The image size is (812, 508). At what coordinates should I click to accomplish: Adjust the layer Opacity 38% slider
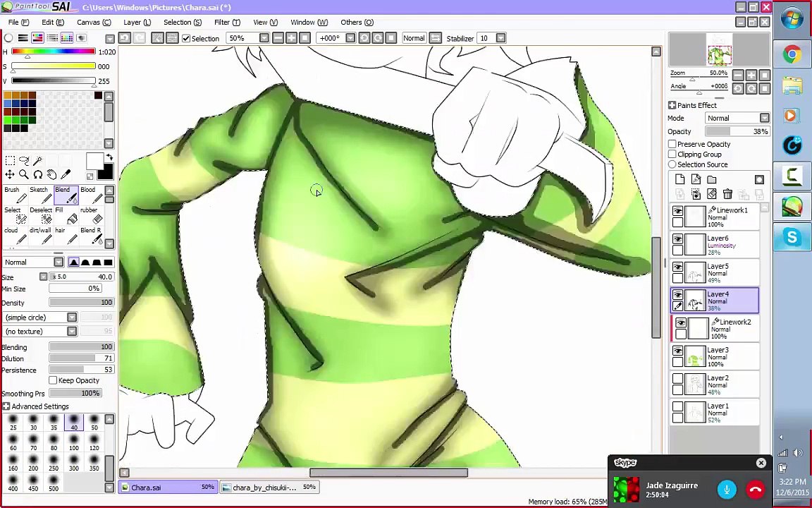[737, 132]
